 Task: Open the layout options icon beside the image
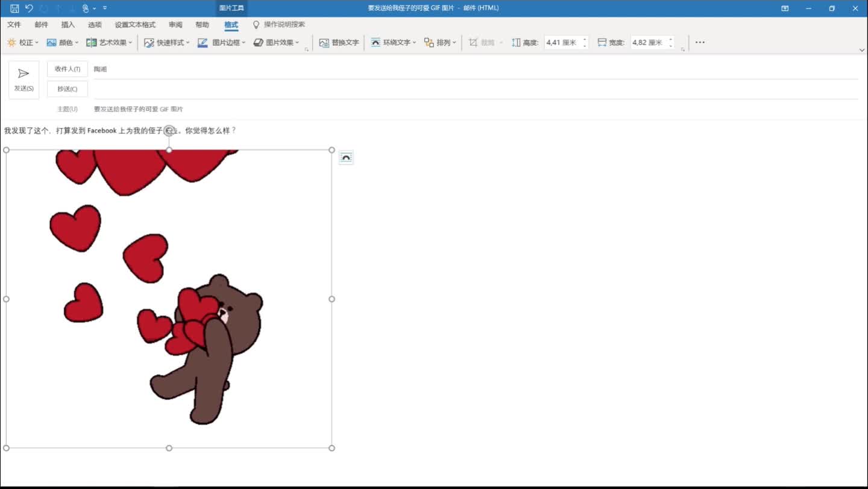point(346,158)
